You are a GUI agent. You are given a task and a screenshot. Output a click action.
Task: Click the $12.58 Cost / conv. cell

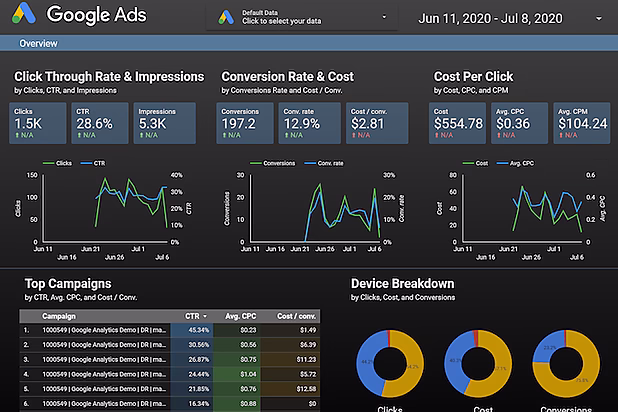(290, 389)
